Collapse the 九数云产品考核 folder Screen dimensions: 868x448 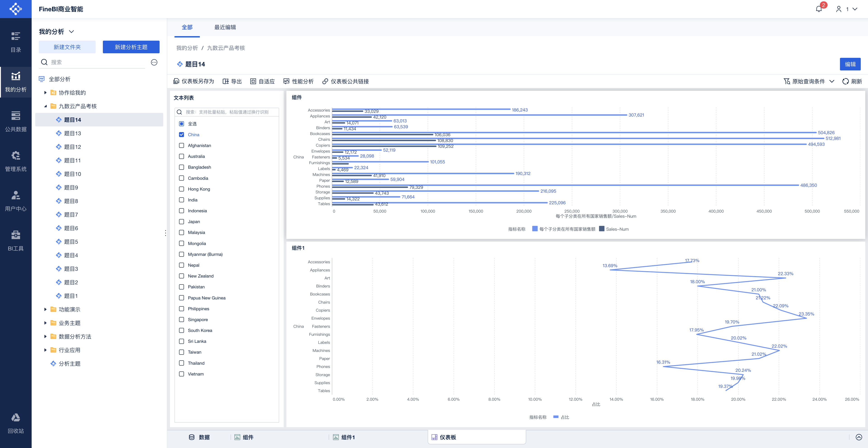point(45,106)
